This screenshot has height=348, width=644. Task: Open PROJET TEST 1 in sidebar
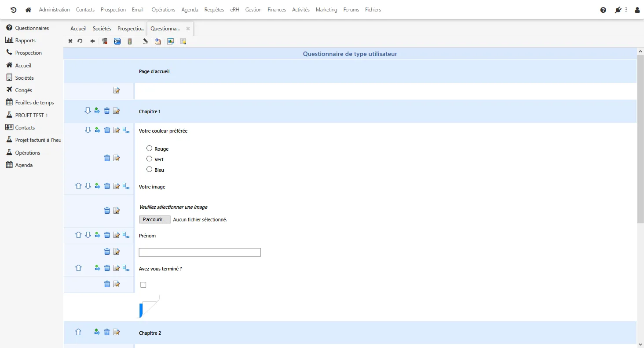tap(32, 115)
